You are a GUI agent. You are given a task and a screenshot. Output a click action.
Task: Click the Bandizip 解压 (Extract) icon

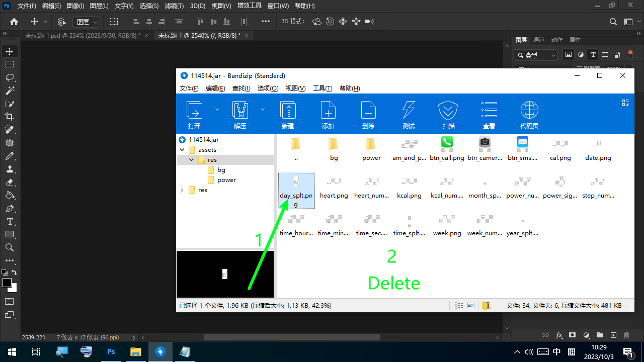240,110
